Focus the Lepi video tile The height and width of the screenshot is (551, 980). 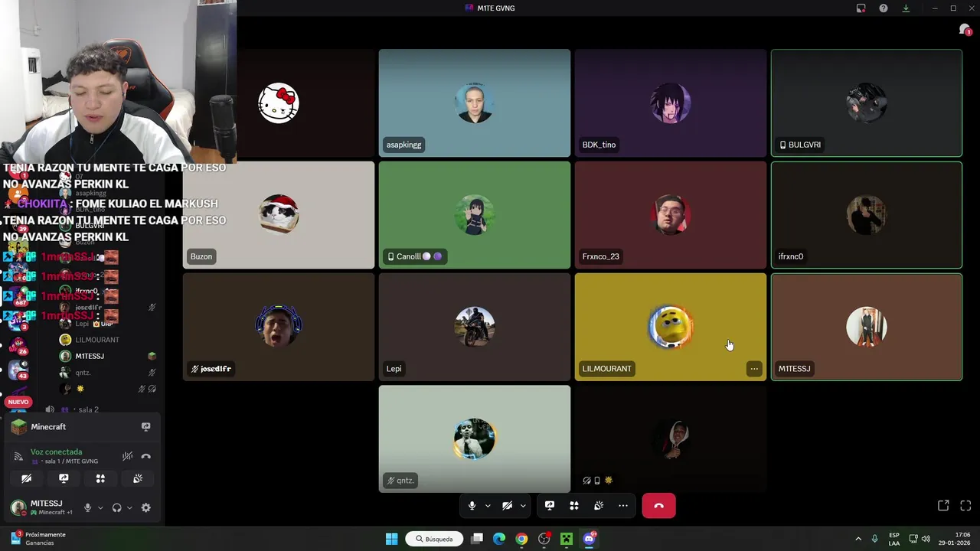(475, 327)
